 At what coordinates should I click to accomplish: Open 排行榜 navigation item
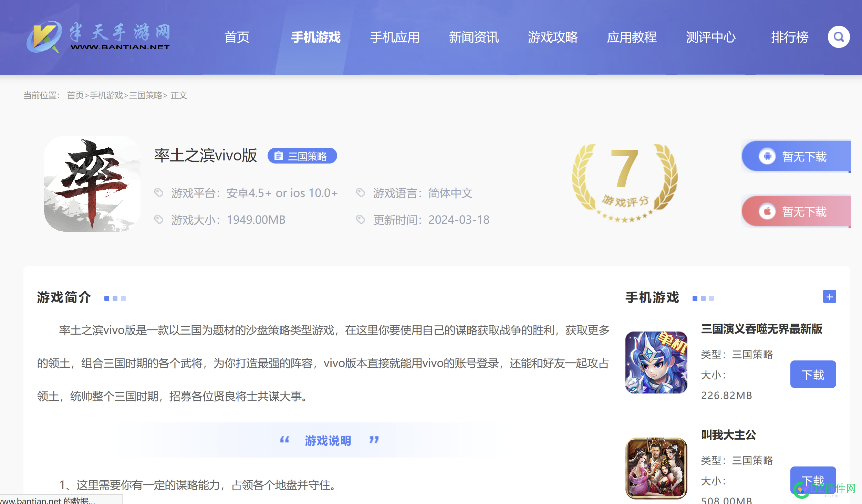(790, 37)
